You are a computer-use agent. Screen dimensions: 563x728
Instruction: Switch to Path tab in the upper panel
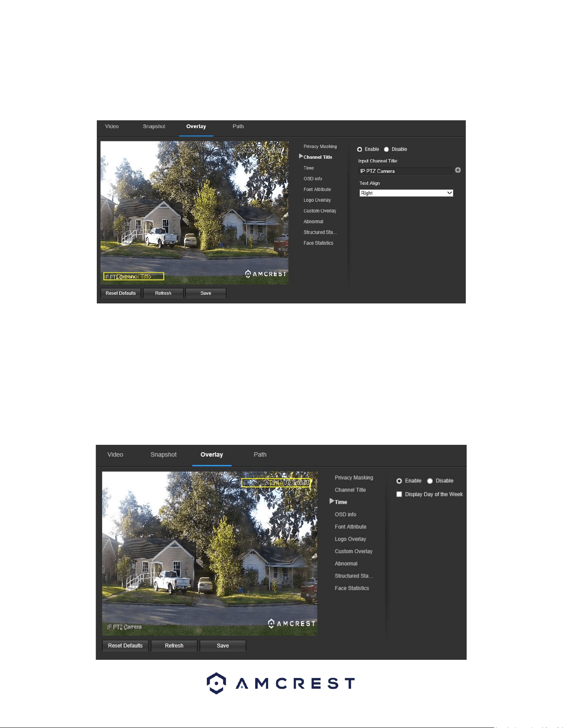pyautogui.click(x=238, y=127)
